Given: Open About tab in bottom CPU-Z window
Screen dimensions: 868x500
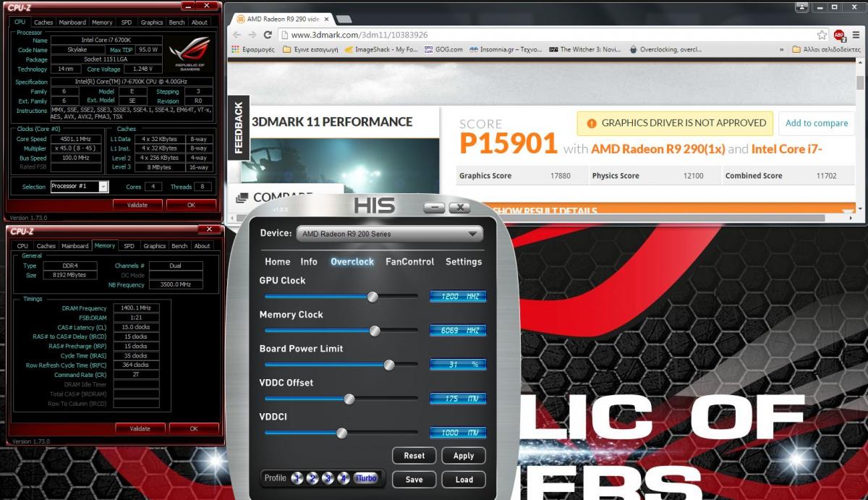Looking at the screenshot, I should 203,246.
